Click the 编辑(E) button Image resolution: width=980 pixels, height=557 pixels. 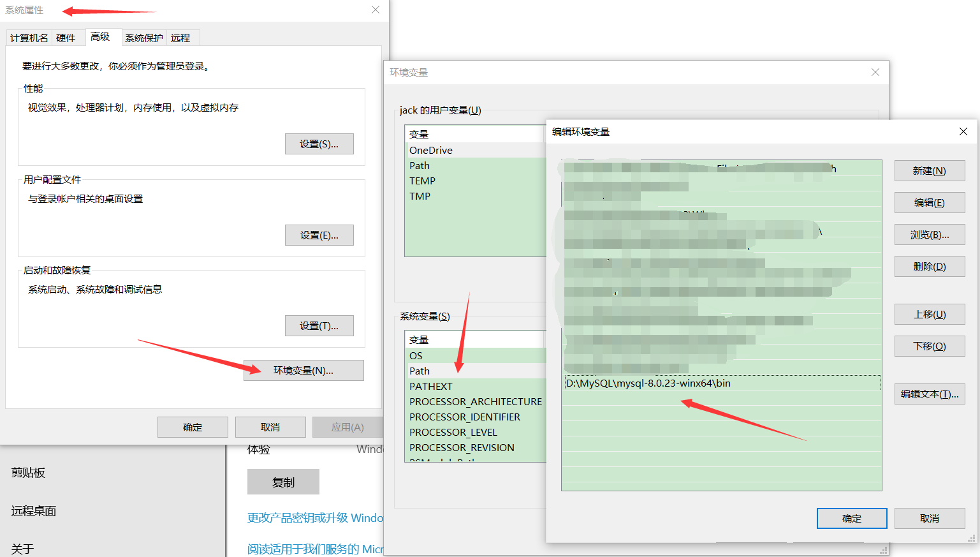pyautogui.click(x=929, y=202)
